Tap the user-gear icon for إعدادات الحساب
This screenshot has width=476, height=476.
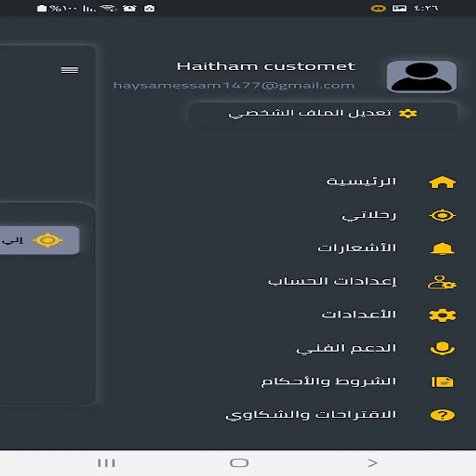tap(442, 282)
